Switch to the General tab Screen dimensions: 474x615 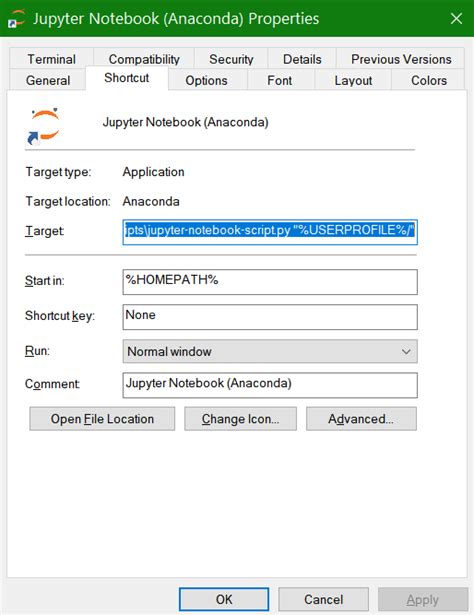point(48,80)
